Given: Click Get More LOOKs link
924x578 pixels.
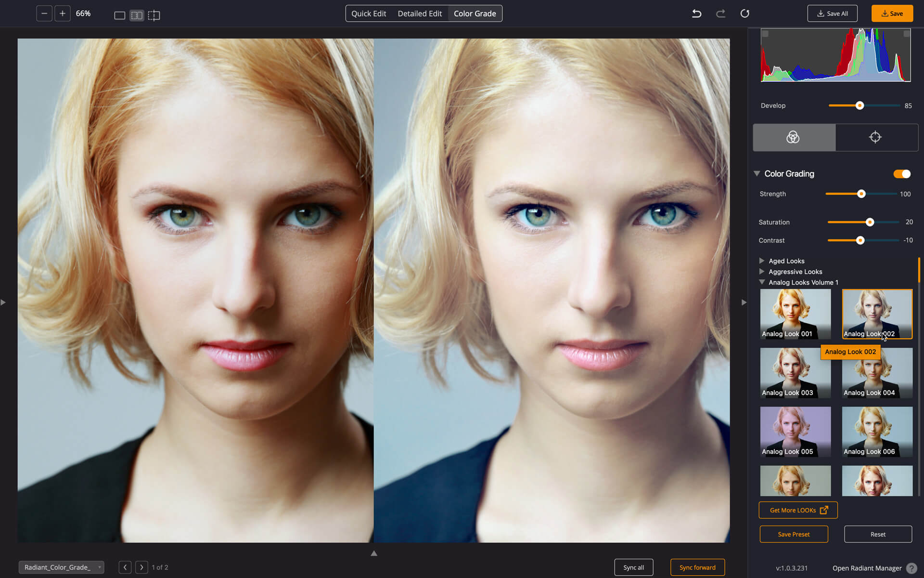Looking at the screenshot, I should 797,510.
